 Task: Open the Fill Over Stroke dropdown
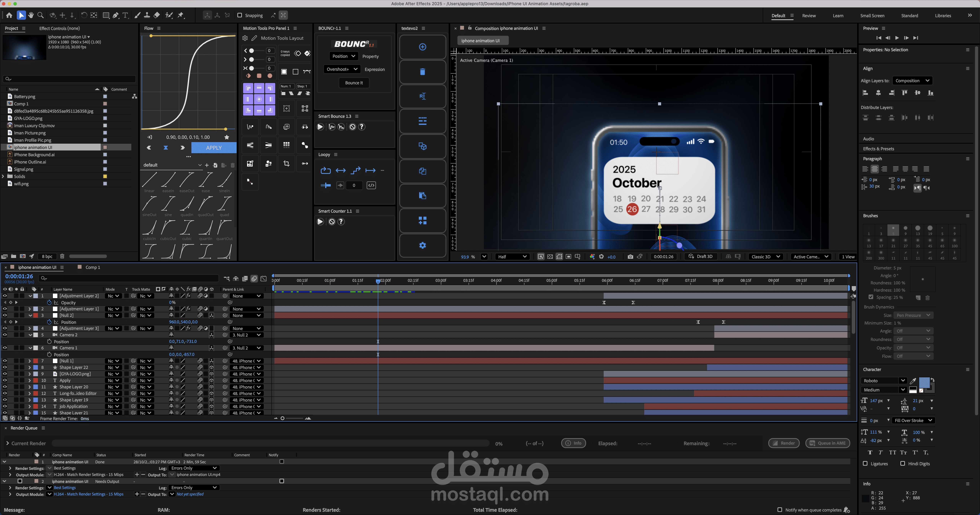[913, 420]
